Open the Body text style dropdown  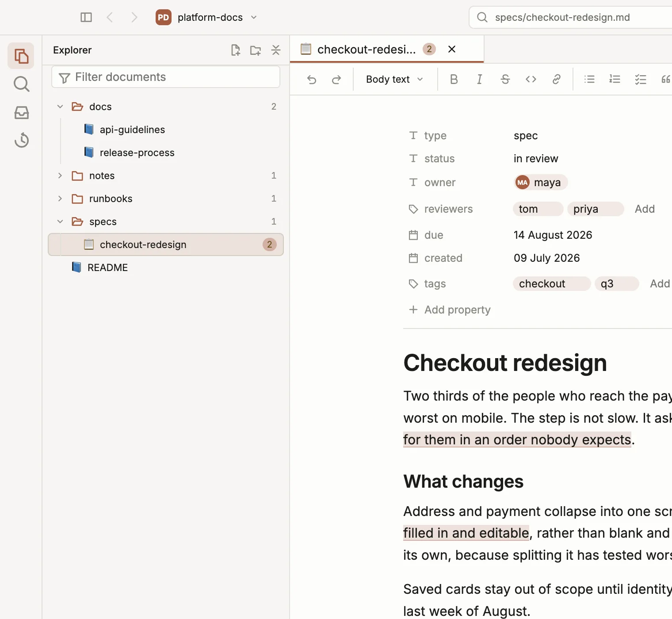click(x=395, y=79)
